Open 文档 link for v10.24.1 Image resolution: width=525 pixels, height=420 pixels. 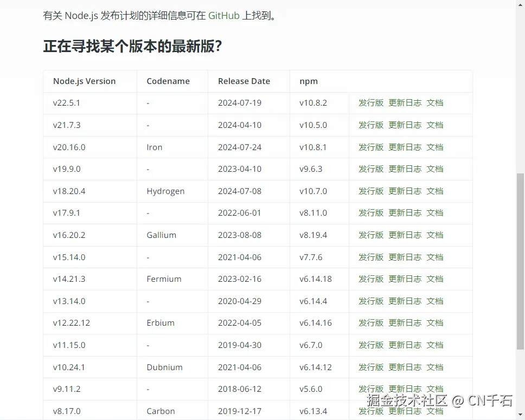(434, 367)
